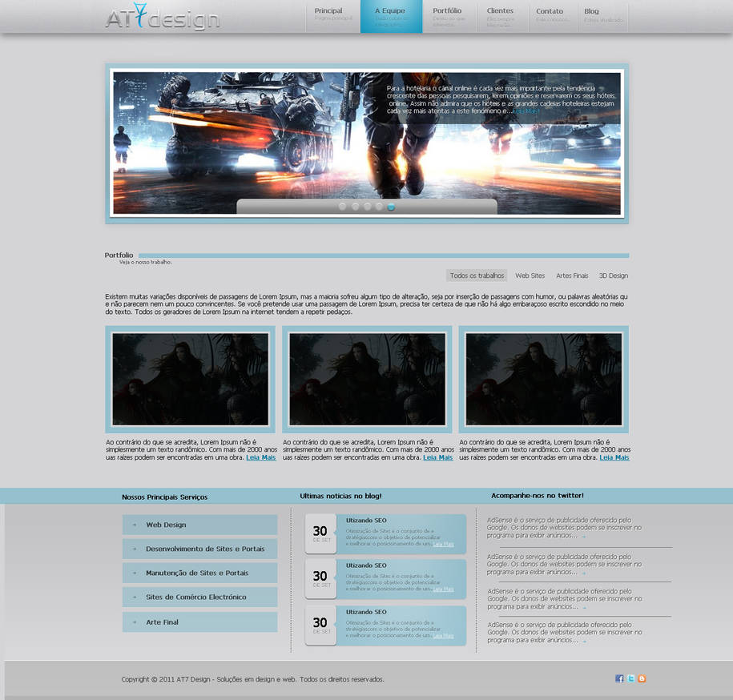733x700 pixels.
Task: Click arrow icon beside Desenvolvimento de Sites e Portais
Action: pos(135,549)
